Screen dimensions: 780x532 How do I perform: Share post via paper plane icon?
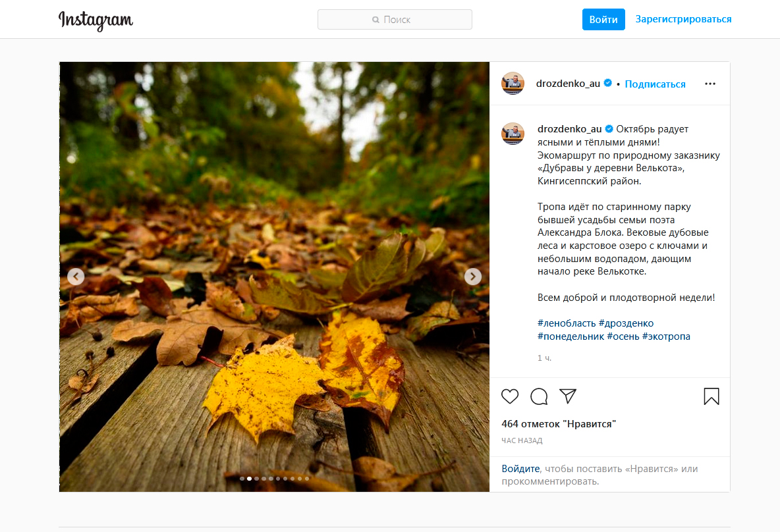(x=568, y=396)
